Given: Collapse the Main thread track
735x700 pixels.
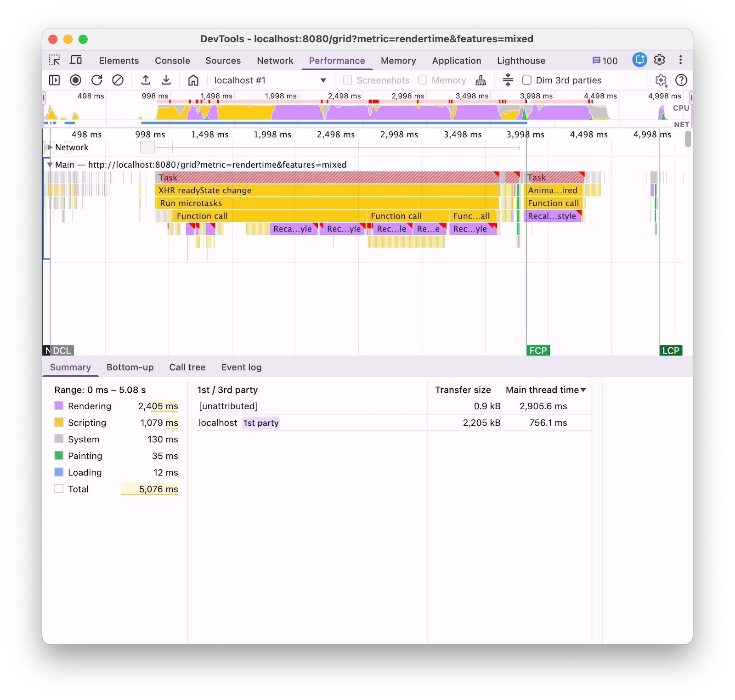Looking at the screenshot, I should [50, 165].
